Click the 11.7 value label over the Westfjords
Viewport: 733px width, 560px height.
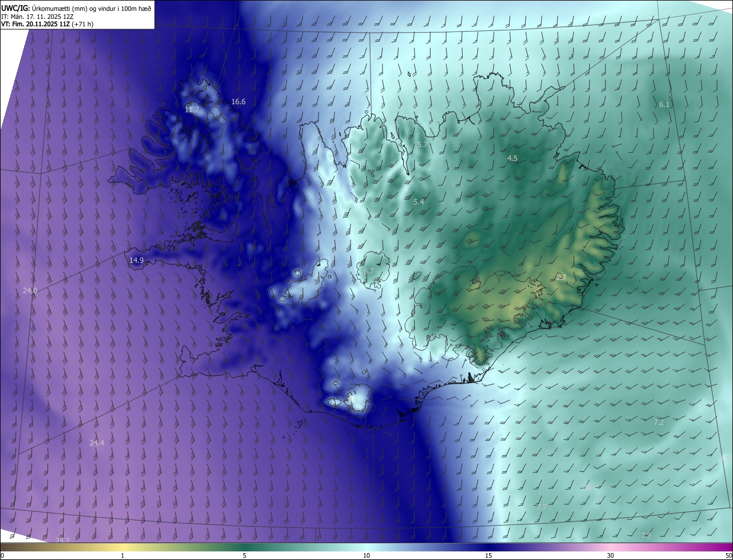coord(192,109)
